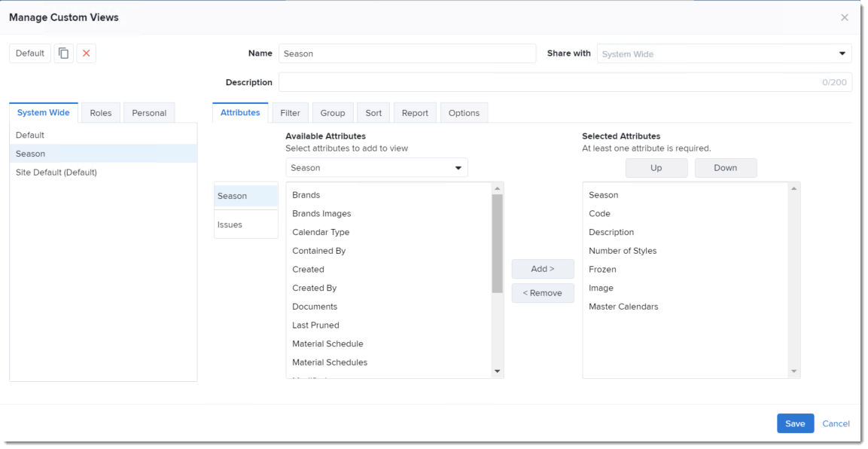Click the duplicate view icon
Screen dimensions: 868x449
point(64,53)
